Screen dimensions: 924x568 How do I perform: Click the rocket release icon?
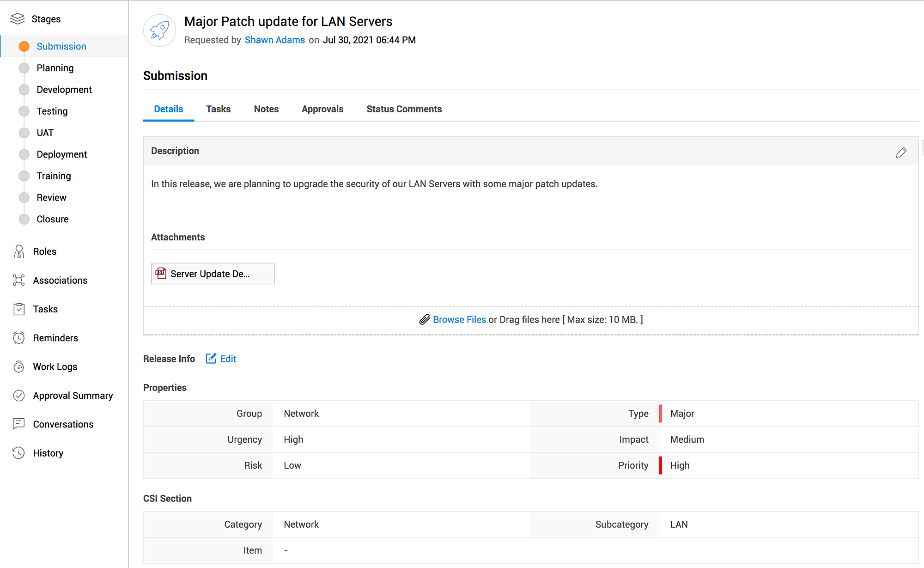[159, 31]
